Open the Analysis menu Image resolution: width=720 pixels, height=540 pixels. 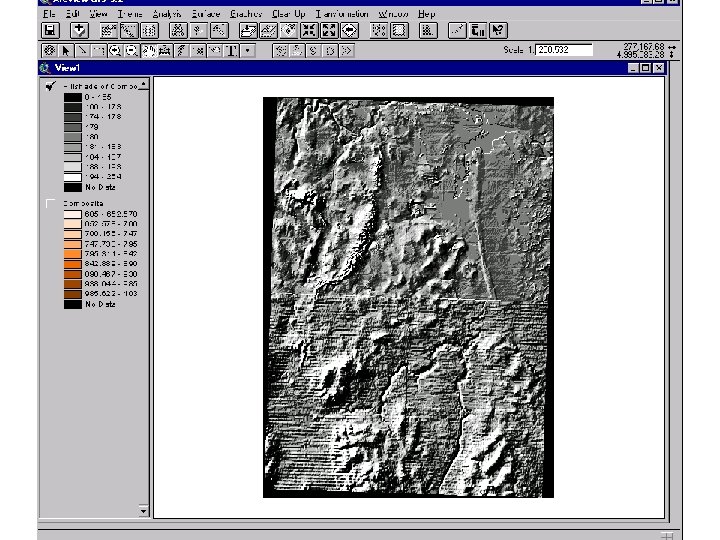[x=167, y=14]
